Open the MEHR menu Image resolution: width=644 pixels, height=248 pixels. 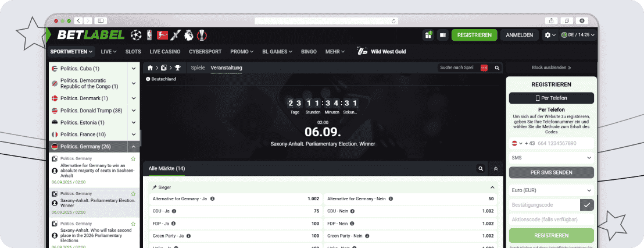(335, 52)
